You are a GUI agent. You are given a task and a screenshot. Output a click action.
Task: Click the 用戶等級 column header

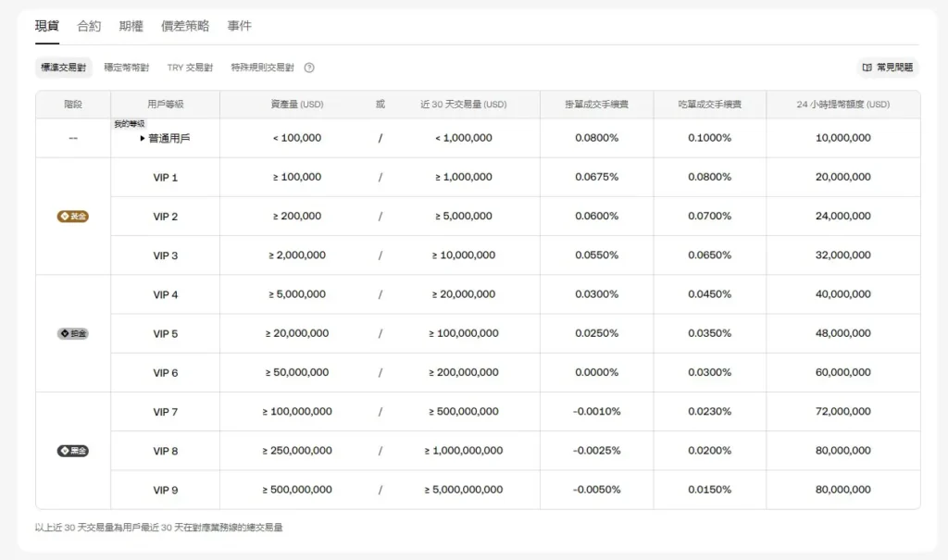point(166,104)
